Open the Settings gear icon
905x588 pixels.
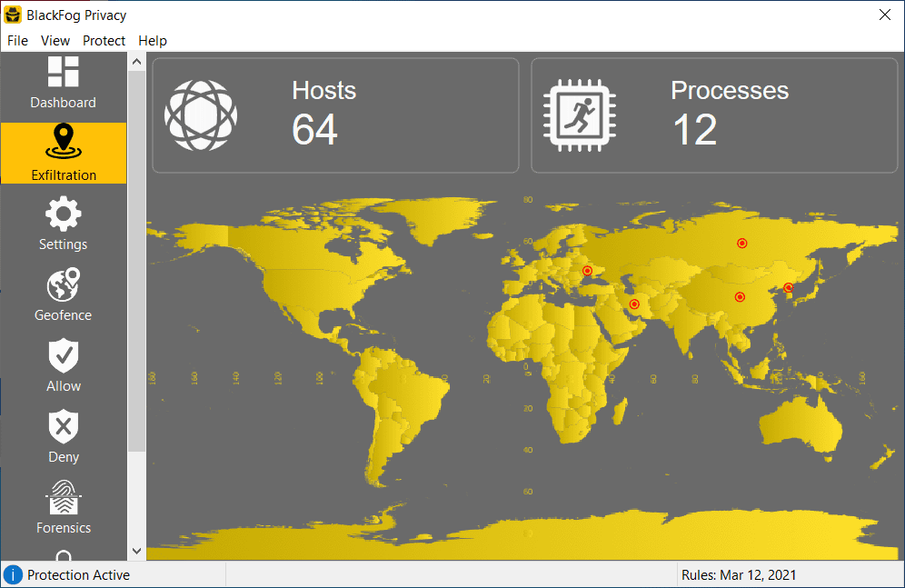[x=63, y=214]
